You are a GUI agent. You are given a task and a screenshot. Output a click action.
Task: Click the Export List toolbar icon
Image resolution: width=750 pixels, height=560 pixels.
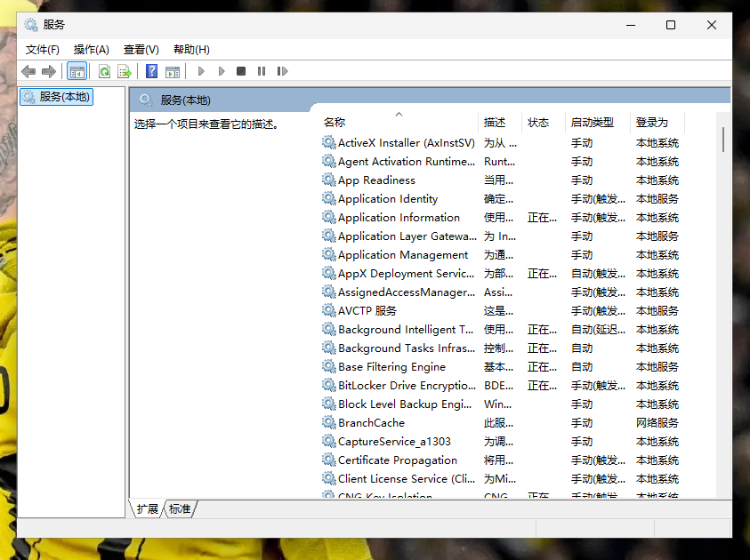[x=125, y=72]
